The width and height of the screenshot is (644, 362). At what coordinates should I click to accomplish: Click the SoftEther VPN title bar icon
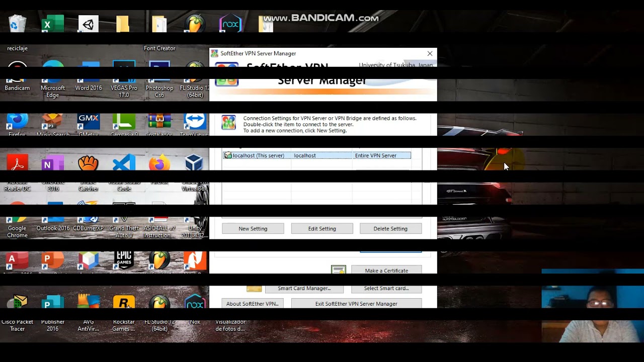point(214,53)
